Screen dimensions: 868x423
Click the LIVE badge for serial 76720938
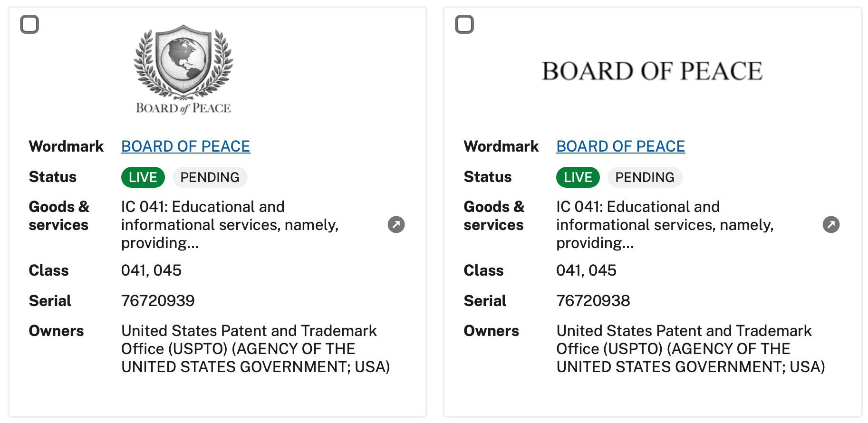click(578, 177)
